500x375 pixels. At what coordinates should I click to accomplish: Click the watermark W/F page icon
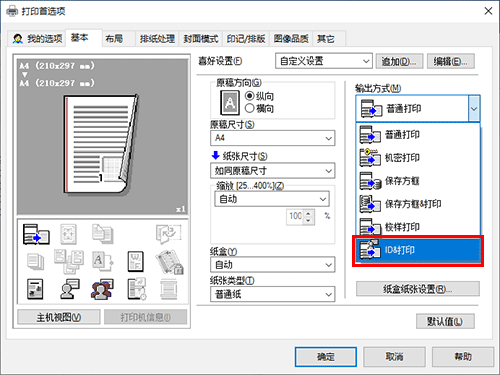click(136, 261)
